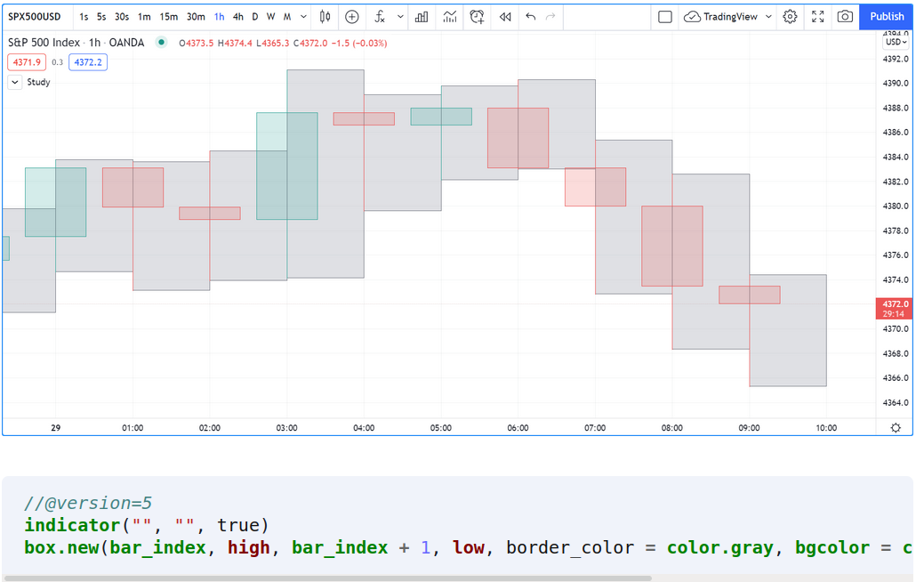Image resolution: width=924 pixels, height=582 pixels.
Task: Click the box.new code text
Action: tap(62, 548)
